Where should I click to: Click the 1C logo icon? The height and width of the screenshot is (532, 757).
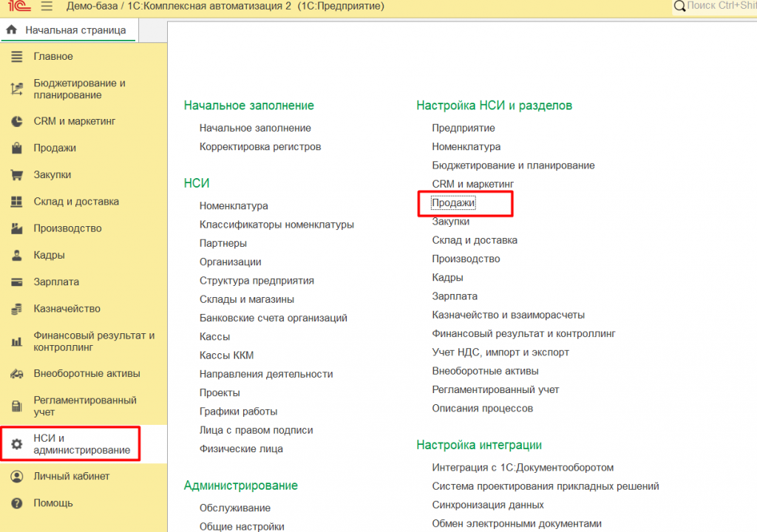tap(19, 6)
